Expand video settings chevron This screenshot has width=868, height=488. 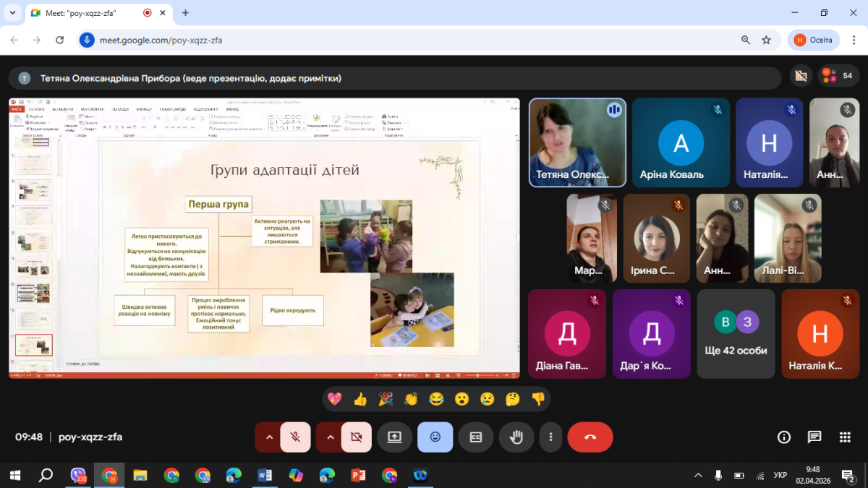click(330, 437)
